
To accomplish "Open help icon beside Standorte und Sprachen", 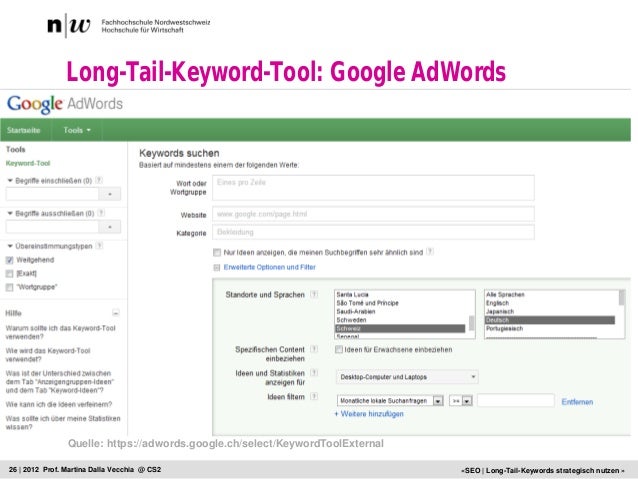I will [x=314, y=294].
